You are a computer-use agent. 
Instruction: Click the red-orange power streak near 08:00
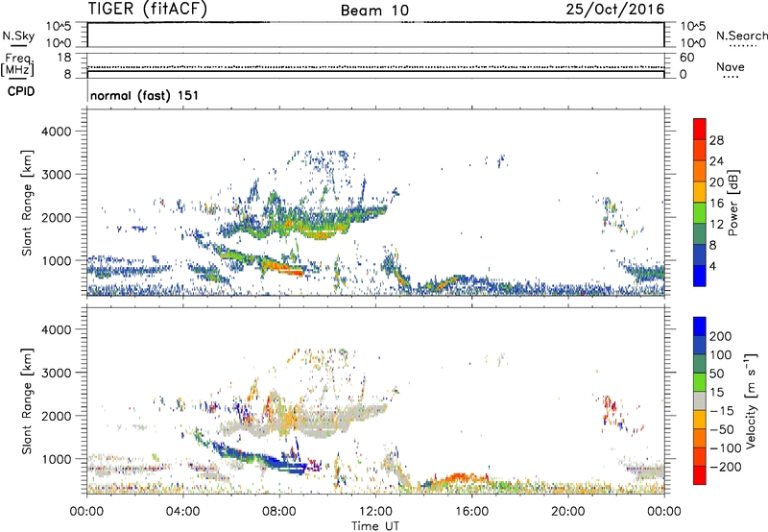tap(284, 268)
